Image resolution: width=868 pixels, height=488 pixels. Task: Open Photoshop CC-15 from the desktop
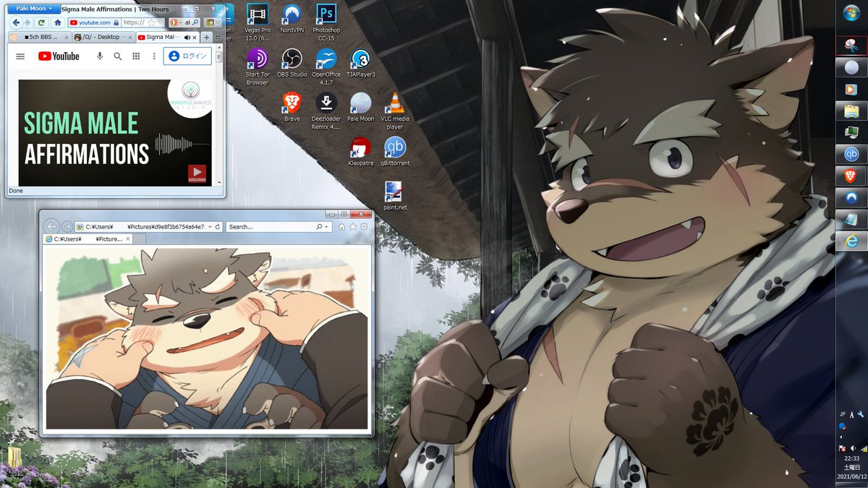point(325,16)
